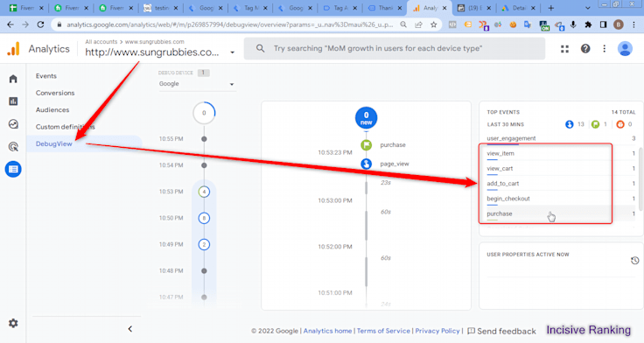
Task: Open a new browser tab
Action: point(550,8)
